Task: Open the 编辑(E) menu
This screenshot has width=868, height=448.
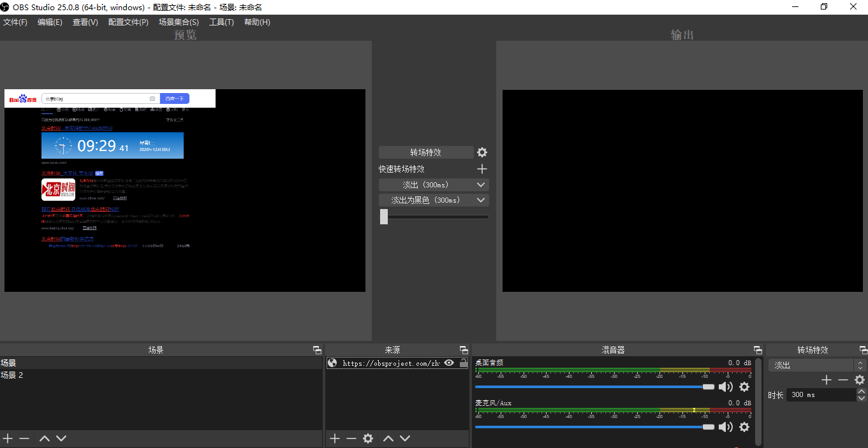Action: [x=50, y=22]
